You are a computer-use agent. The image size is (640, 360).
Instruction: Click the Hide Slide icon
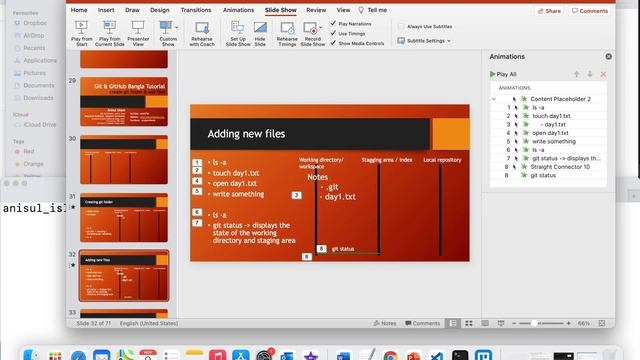(260, 28)
